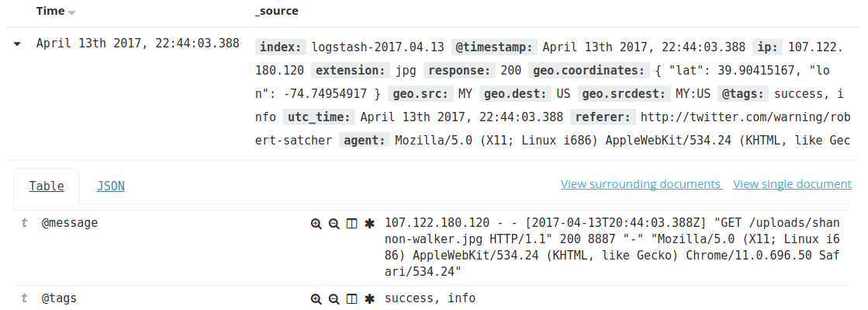Click the @tags field type icon

pyautogui.click(x=24, y=298)
